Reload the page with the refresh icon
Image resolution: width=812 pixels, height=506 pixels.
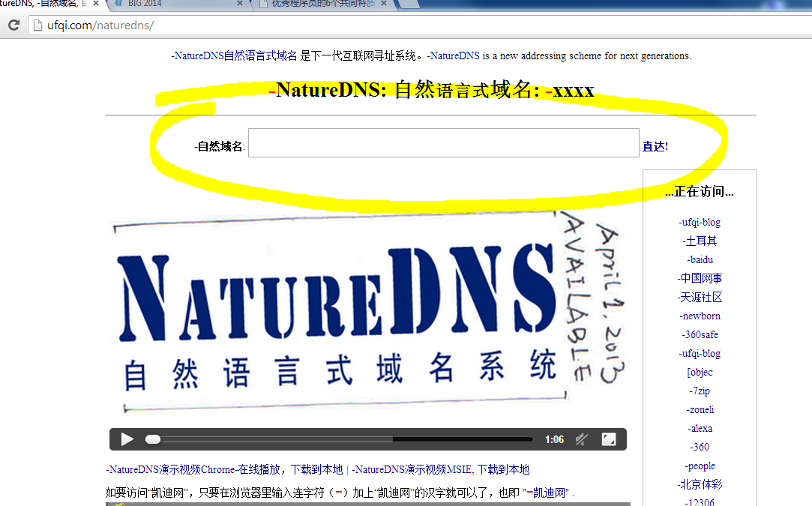(x=13, y=25)
